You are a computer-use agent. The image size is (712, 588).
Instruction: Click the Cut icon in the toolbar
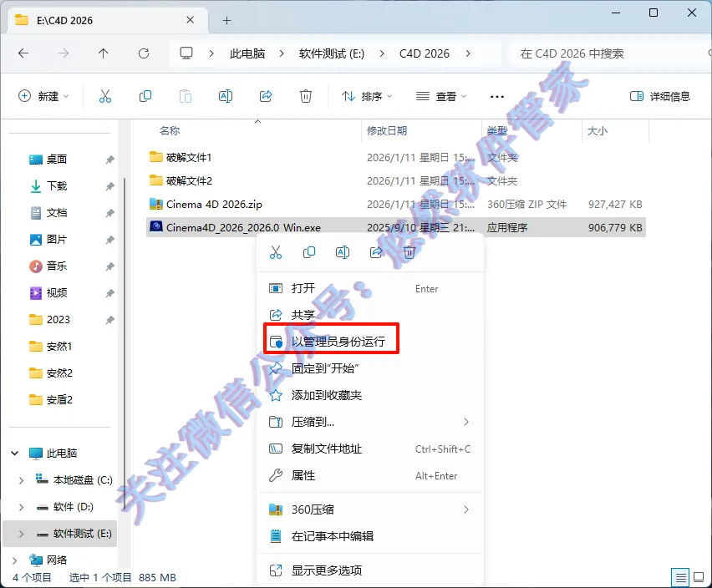click(105, 96)
